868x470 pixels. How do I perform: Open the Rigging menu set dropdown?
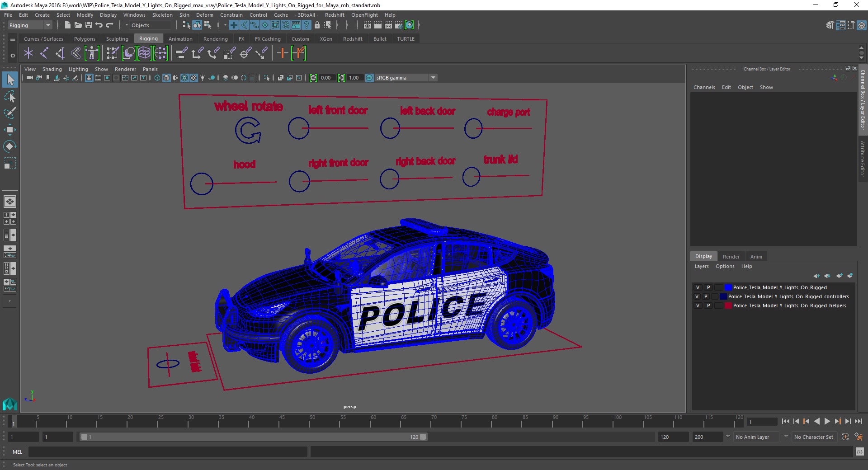pyautogui.click(x=30, y=25)
